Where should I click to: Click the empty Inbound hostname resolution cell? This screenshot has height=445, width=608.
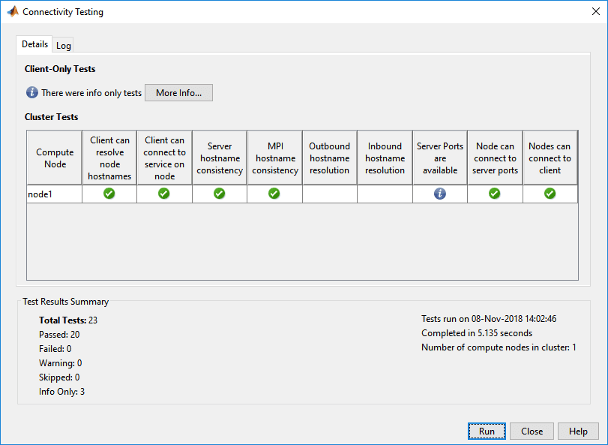click(384, 194)
